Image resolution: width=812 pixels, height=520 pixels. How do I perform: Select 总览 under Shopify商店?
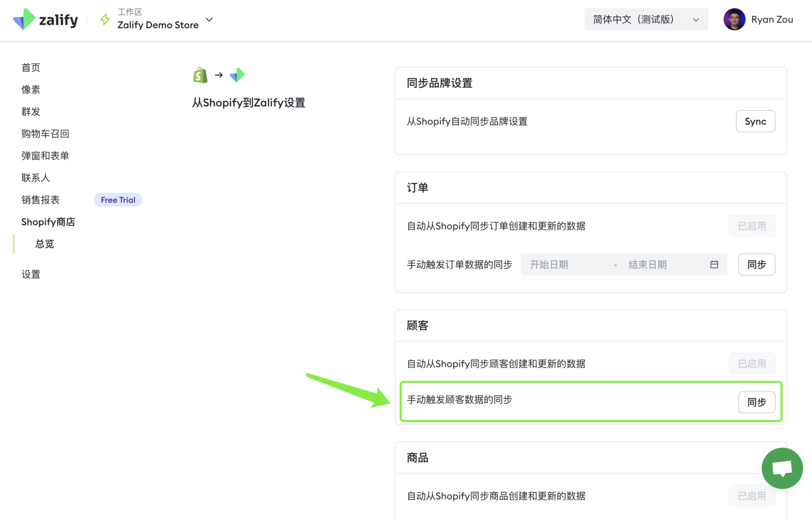[x=45, y=244]
